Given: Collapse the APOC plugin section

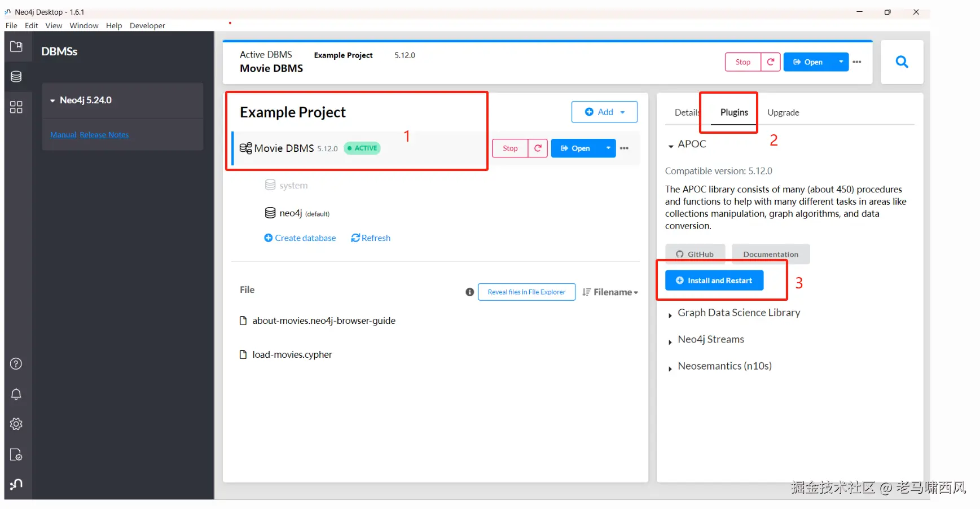Looking at the screenshot, I should click(x=671, y=146).
